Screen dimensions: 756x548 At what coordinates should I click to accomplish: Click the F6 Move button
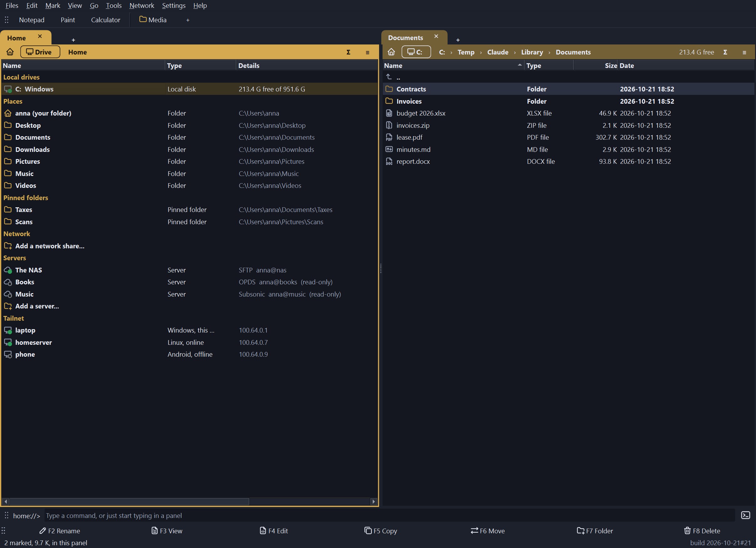(x=488, y=531)
